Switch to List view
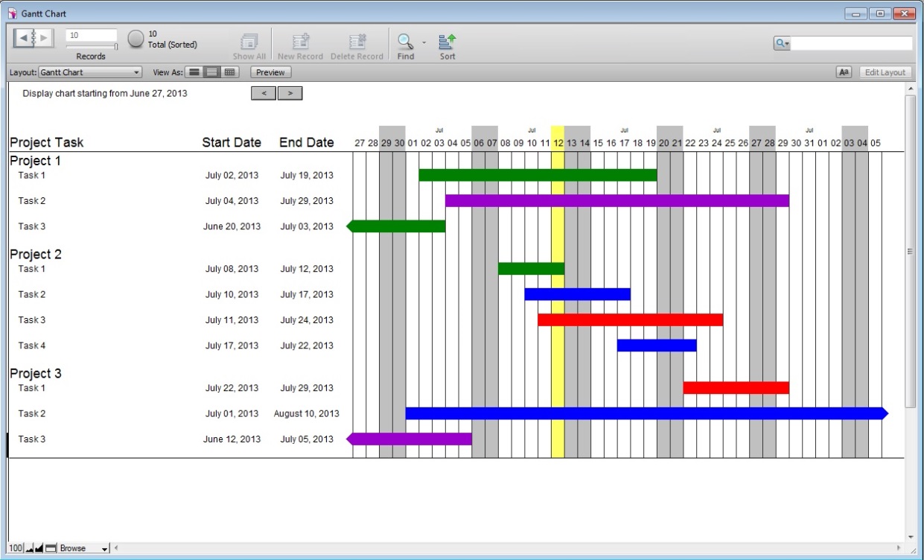The height and width of the screenshot is (560, 924). 211,72
